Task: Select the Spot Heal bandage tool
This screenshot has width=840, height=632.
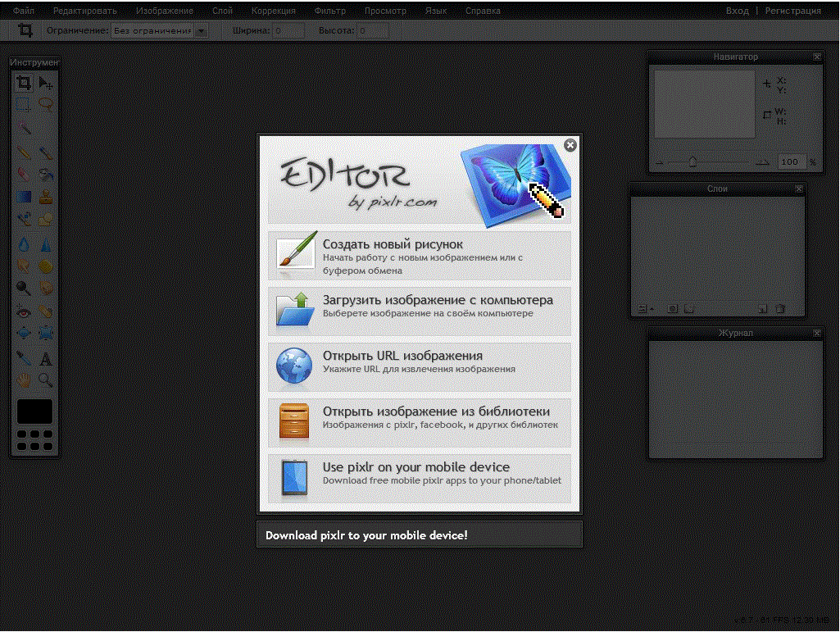Action: tap(46, 311)
